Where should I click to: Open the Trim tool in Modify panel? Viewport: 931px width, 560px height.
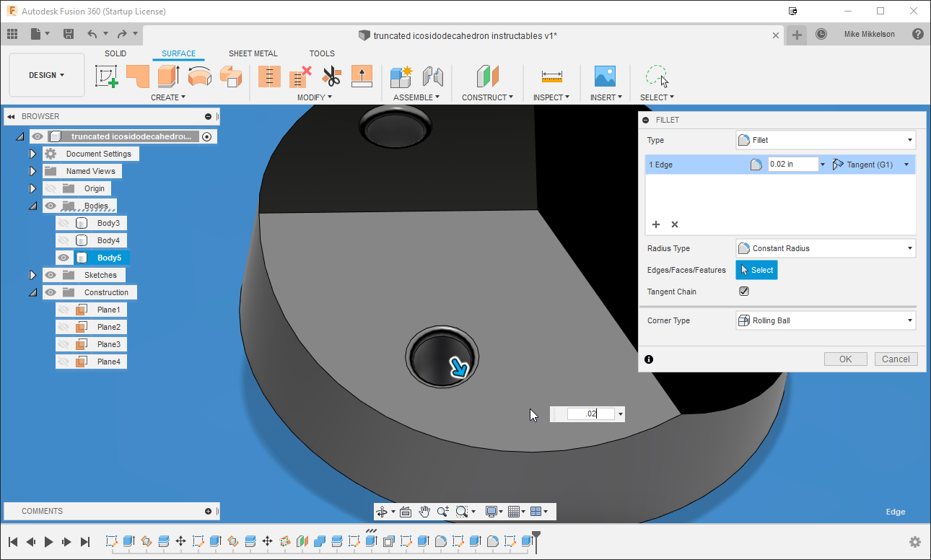click(331, 76)
